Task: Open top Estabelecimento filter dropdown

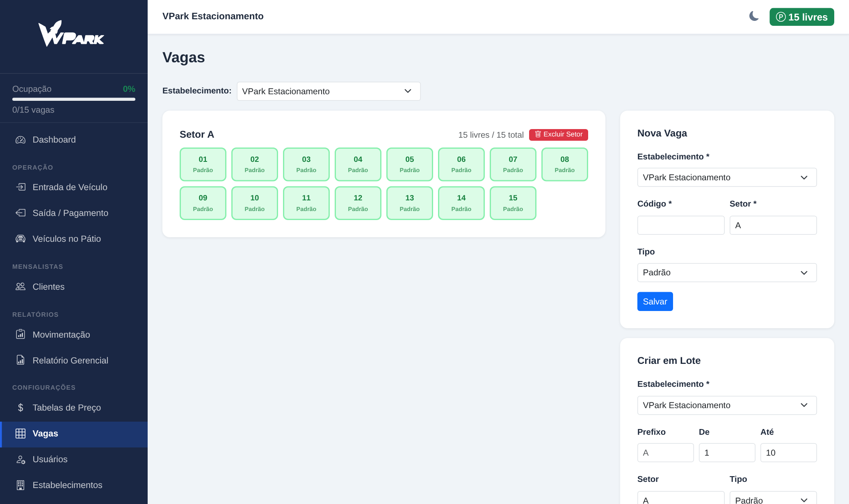Action: pyautogui.click(x=329, y=91)
